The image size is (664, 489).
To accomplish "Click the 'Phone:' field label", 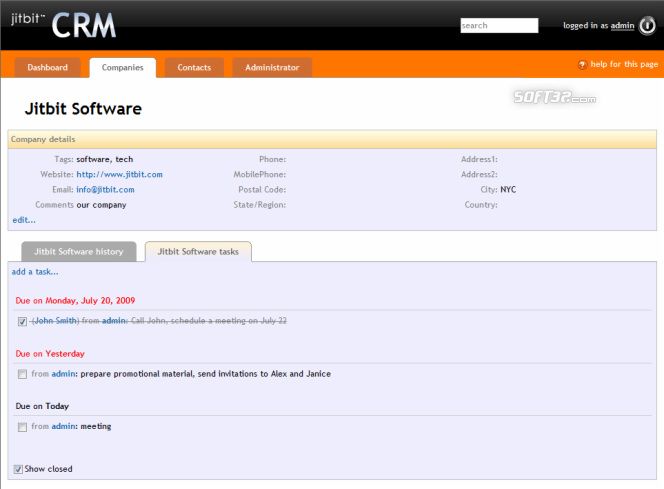I will tap(272, 159).
